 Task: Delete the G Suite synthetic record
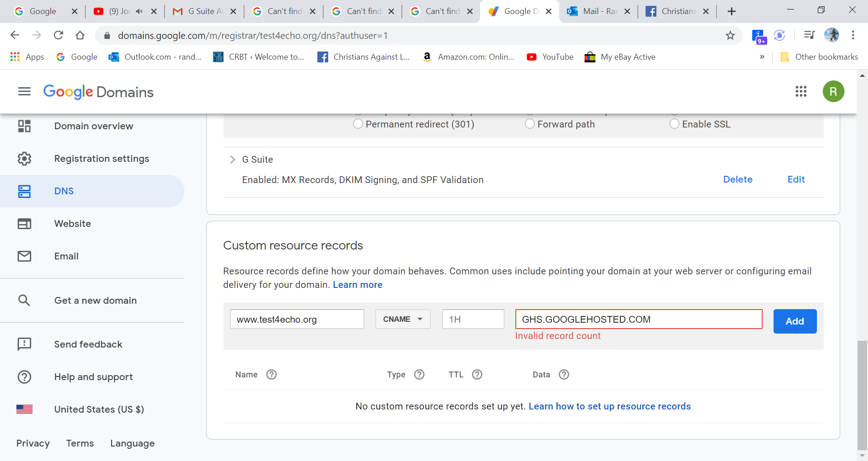click(738, 179)
